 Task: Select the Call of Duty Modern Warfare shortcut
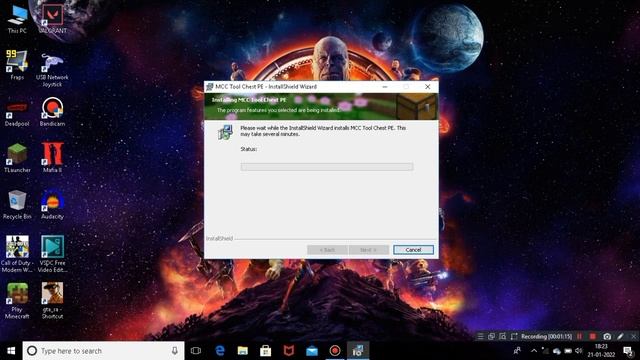coord(17,254)
